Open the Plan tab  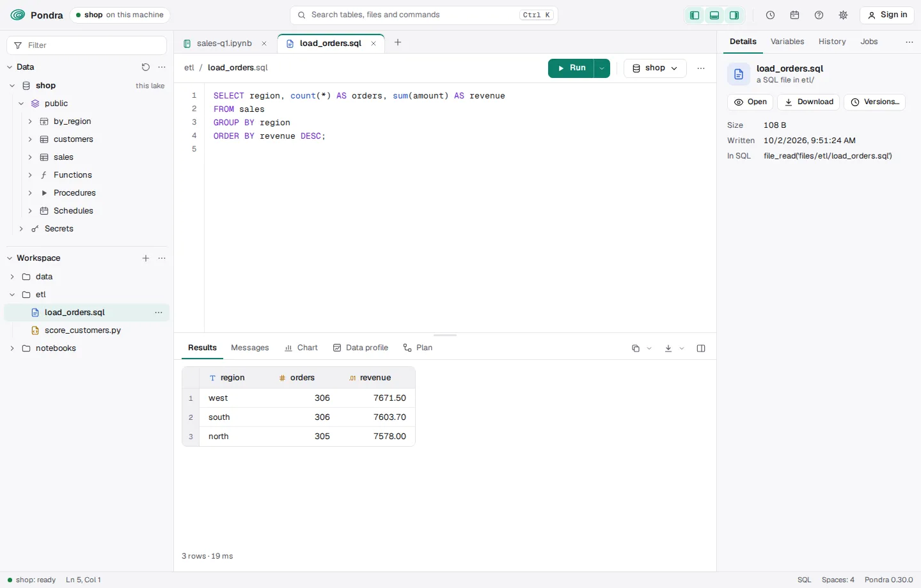point(418,348)
